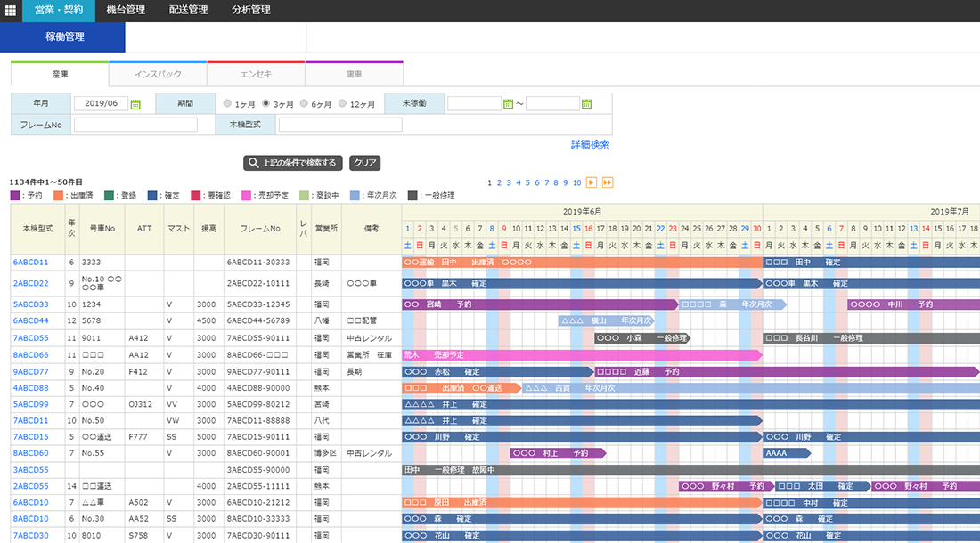The image size is (980, 543).
Task: Click 荒木 売却予定 pink bar
Action: (582, 355)
